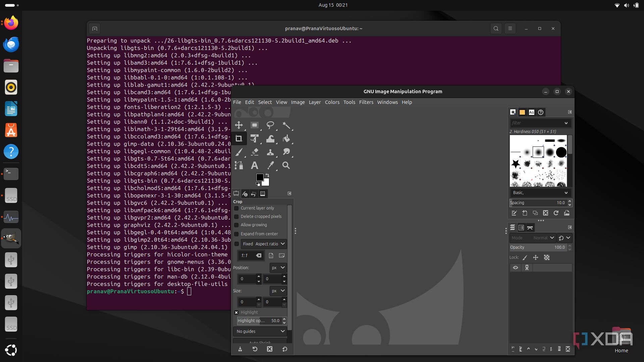The width and height of the screenshot is (644, 362).
Task: Select the Color Picker eyedropper tool
Action: 270,165
